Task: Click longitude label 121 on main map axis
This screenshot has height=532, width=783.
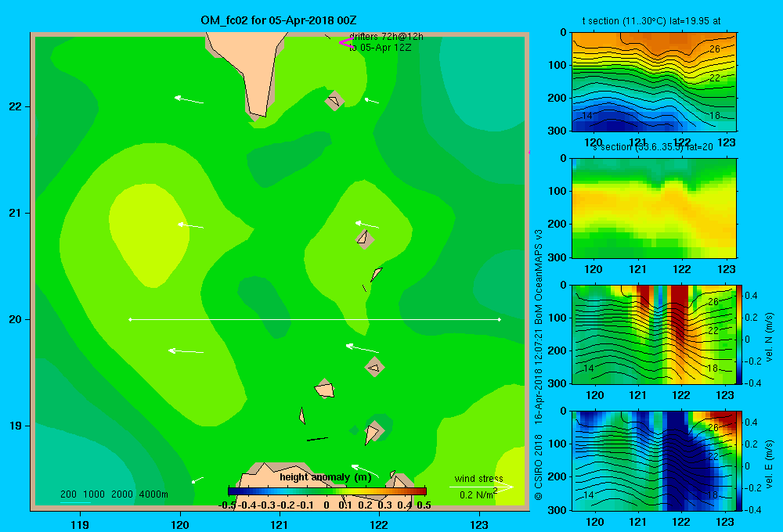Action: tap(280, 524)
